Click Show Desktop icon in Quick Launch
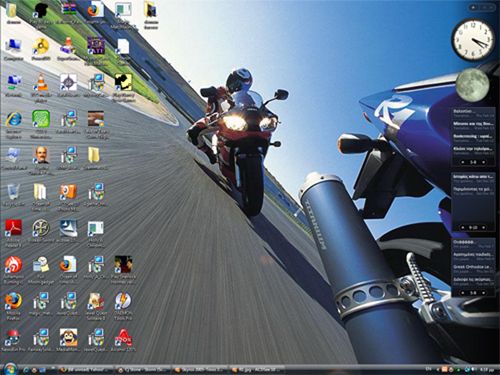This screenshot has width=500, height=375. tap(42, 370)
